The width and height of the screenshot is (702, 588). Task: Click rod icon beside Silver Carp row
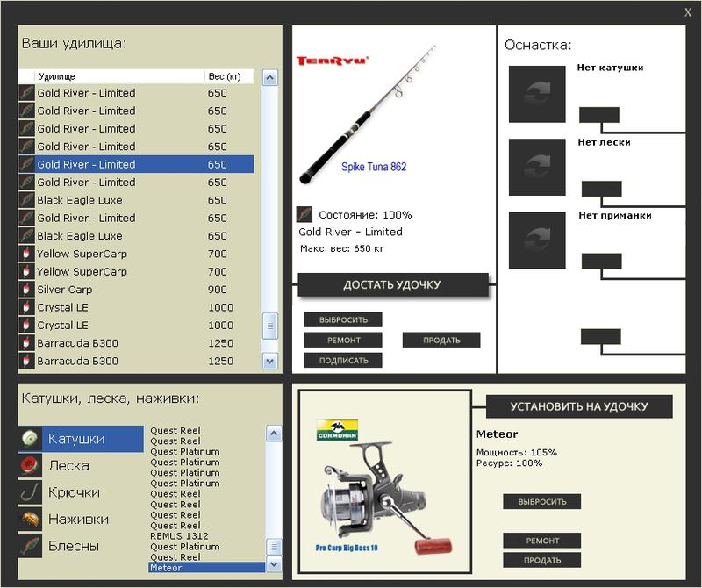[x=26, y=290]
